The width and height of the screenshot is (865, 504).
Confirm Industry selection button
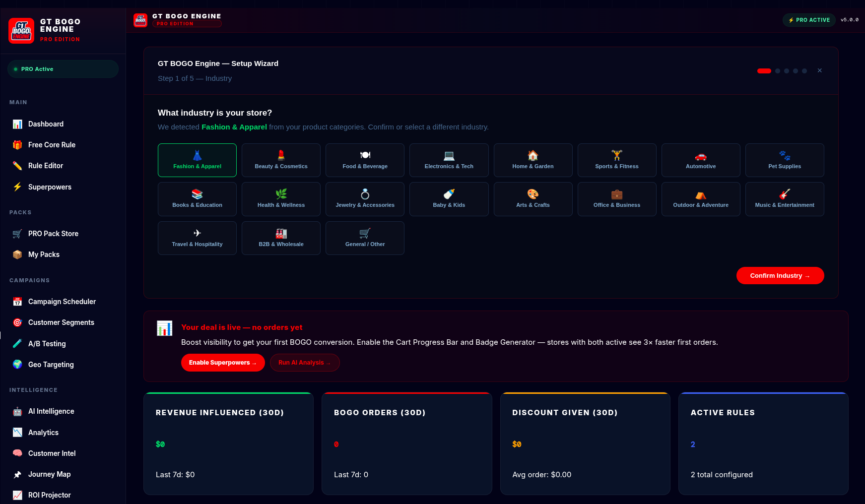pyautogui.click(x=780, y=276)
